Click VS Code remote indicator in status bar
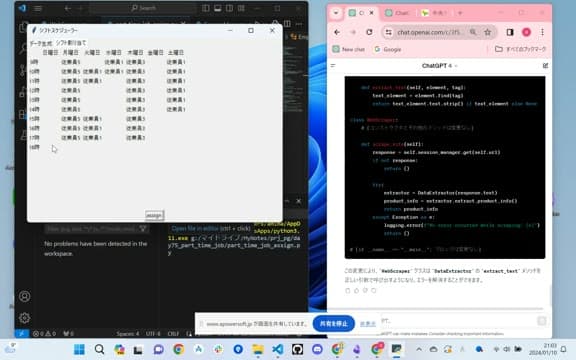This screenshot has width=576, height=360. pos(21,334)
